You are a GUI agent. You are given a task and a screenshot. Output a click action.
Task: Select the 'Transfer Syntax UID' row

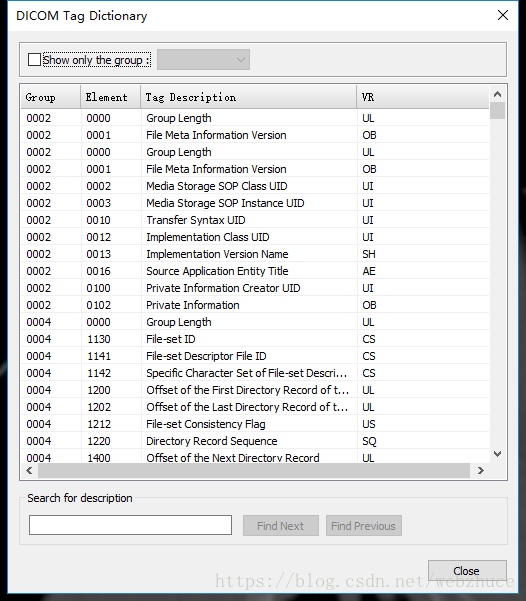pos(255,220)
